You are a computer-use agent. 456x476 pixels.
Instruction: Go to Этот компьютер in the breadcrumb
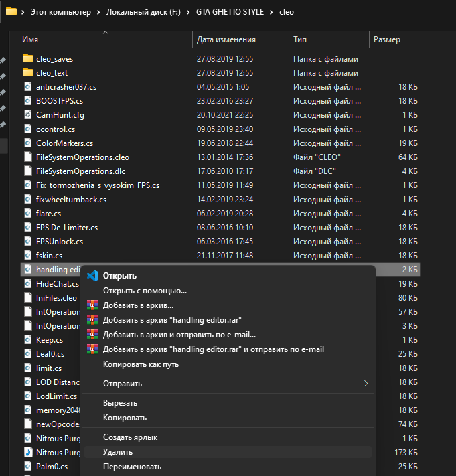coord(61,12)
